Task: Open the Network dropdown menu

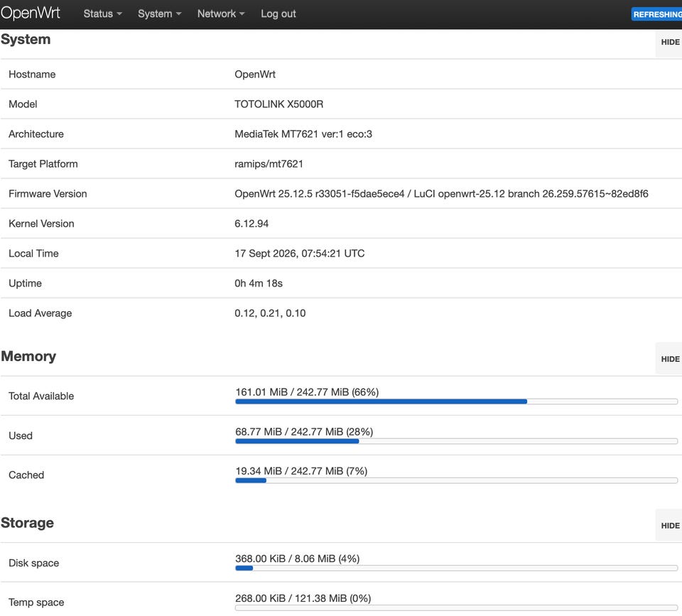Action: pyautogui.click(x=221, y=13)
